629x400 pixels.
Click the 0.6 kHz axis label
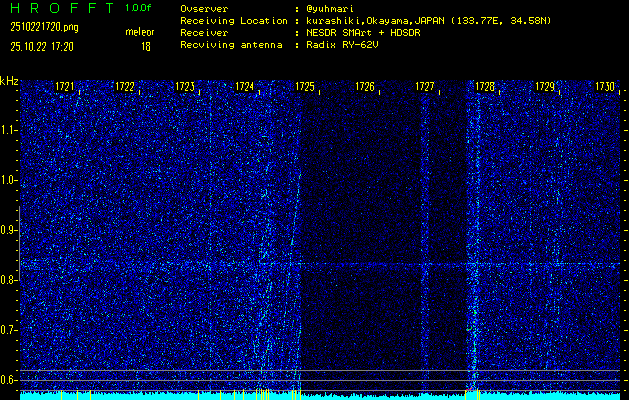coord(7,380)
